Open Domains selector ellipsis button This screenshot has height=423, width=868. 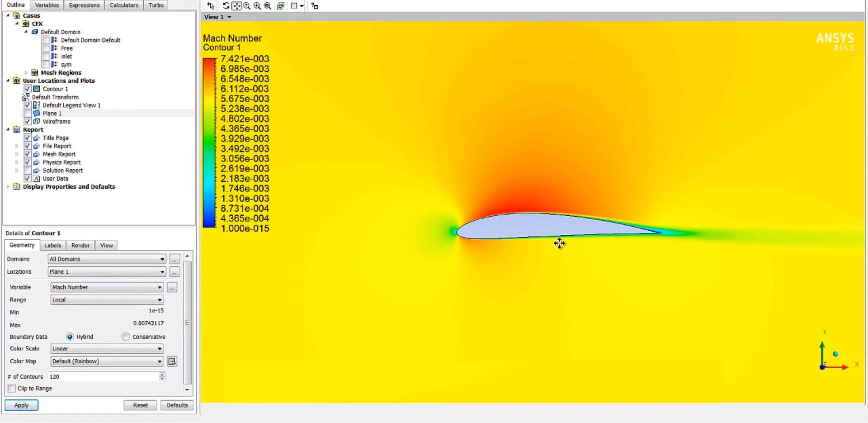click(175, 259)
